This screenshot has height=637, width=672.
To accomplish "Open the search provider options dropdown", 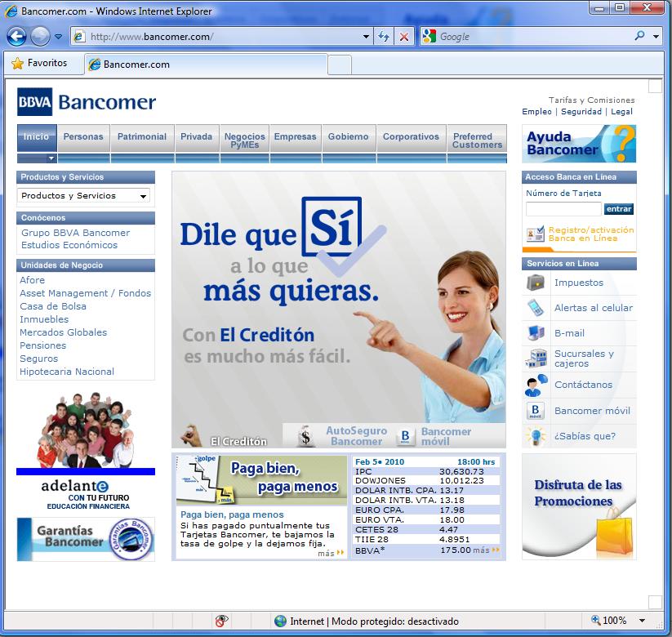I will (x=656, y=37).
